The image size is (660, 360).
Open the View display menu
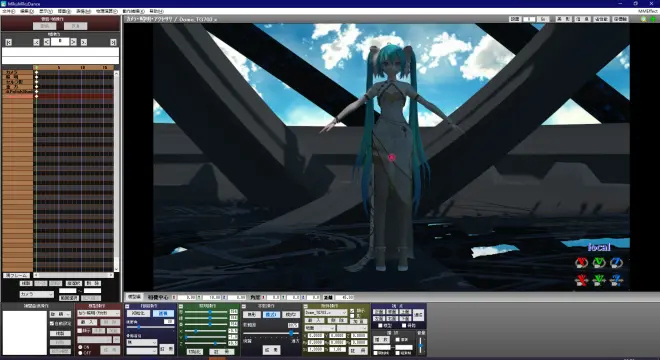tap(46, 11)
